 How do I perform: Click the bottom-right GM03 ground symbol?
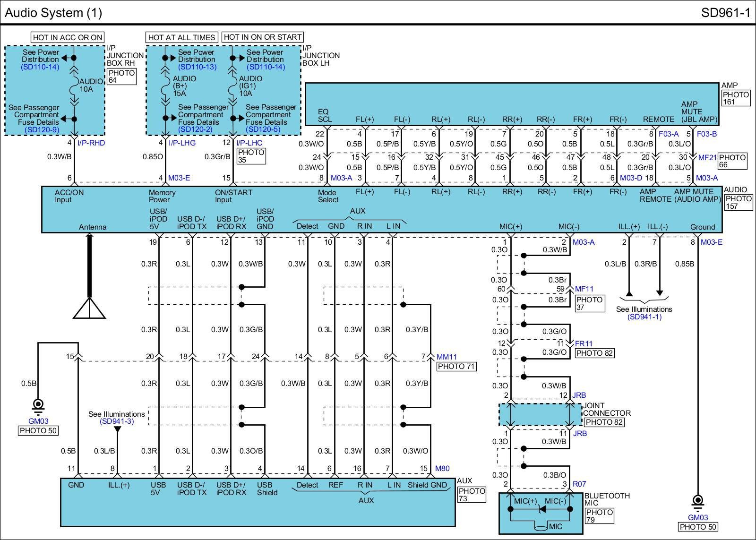697,502
